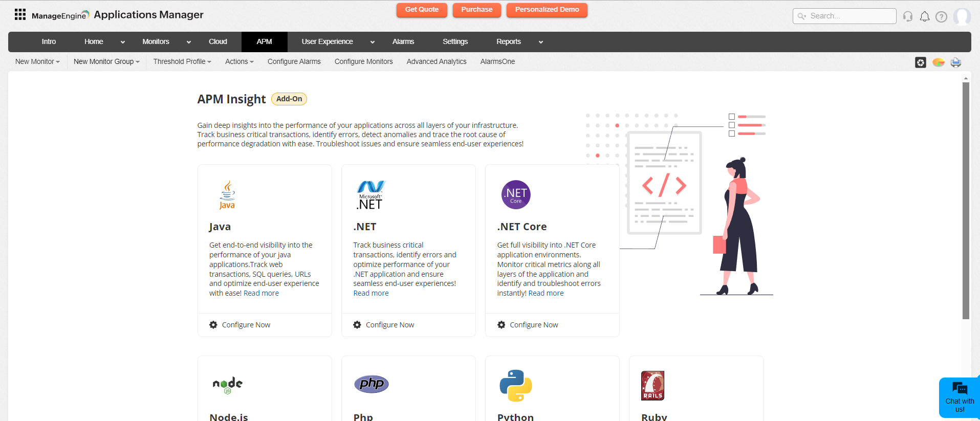980x421 pixels.
Task: Click the refresh icon in the sub-toolbar
Action: click(x=921, y=62)
